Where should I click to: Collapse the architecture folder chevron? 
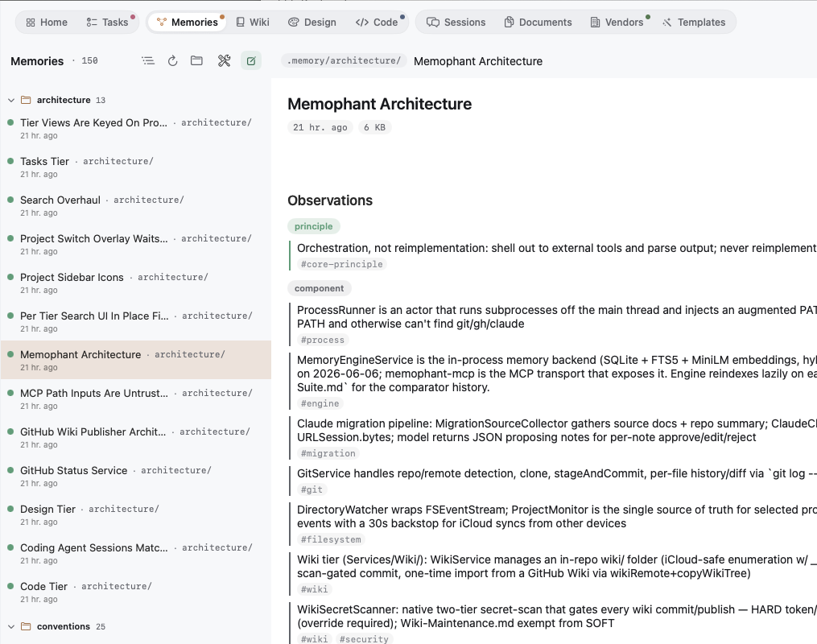pos(11,100)
